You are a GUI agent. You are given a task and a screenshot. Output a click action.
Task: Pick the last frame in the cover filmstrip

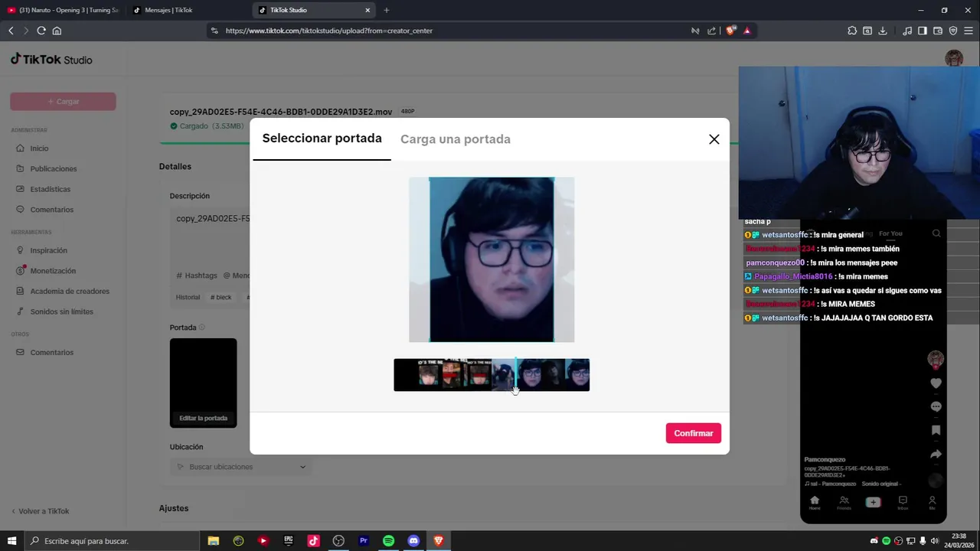(x=578, y=375)
